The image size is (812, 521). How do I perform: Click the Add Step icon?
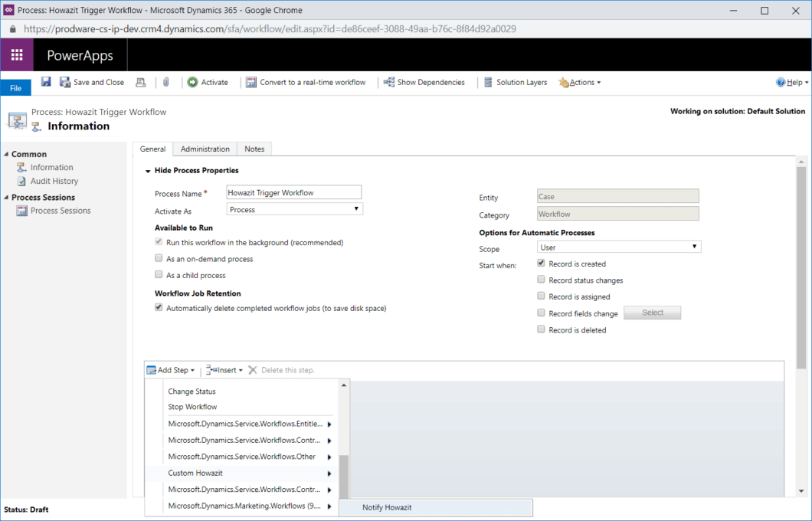click(151, 370)
